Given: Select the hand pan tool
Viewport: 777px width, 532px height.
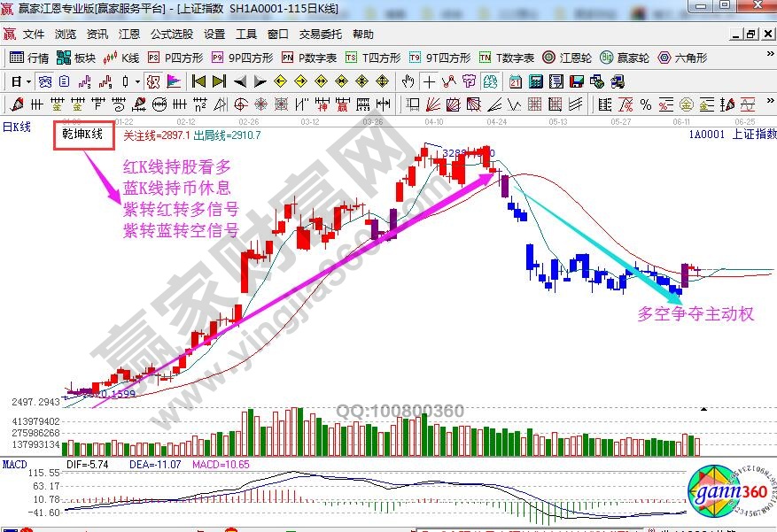Looking at the screenshot, I should click(x=408, y=81).
